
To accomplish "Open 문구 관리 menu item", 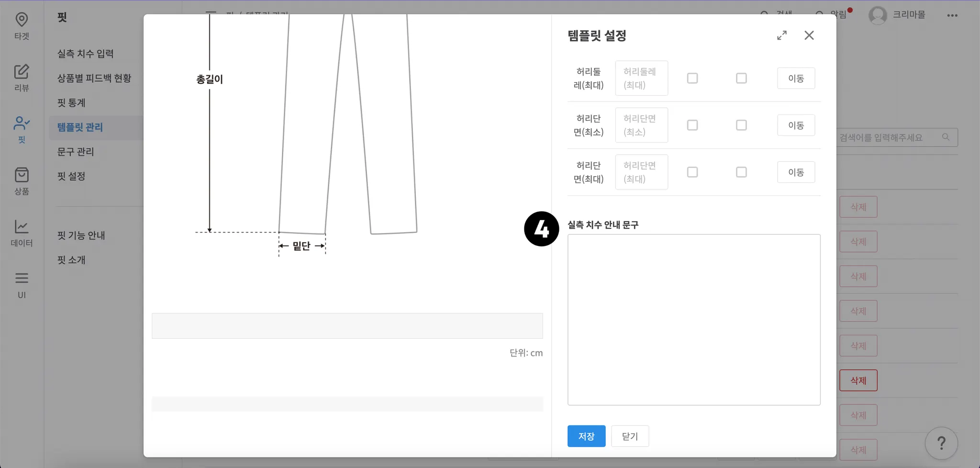I will (76, 152).
